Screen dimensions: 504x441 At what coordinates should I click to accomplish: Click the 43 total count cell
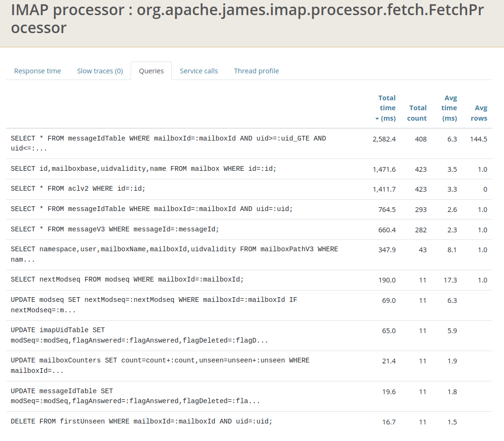[423, 250]
